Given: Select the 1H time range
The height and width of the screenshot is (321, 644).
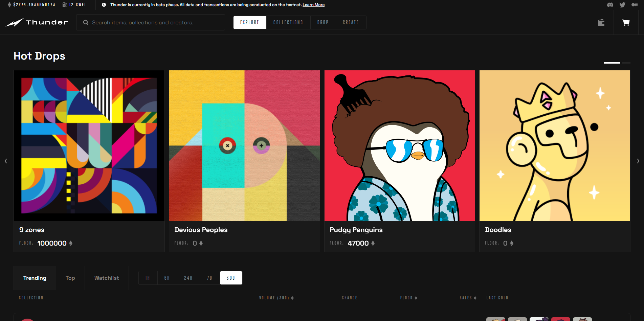Looking at the screenshot, I should 148,278.
